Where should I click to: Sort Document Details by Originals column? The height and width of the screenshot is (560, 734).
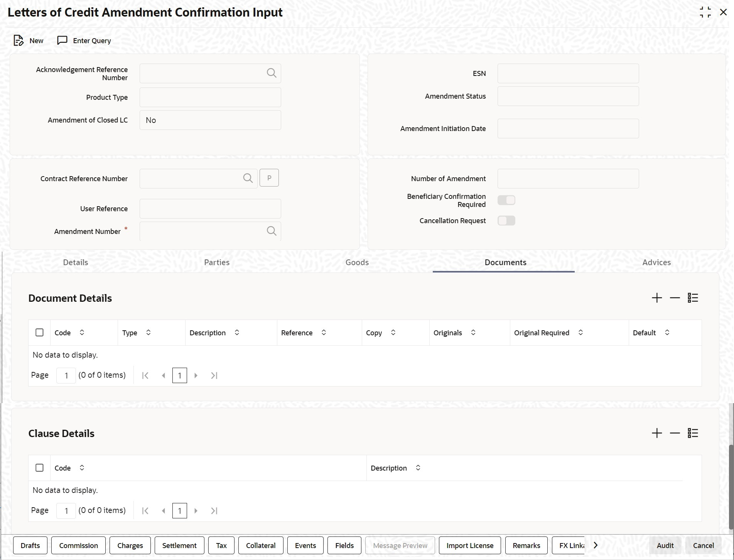click(x=473, y=332)
